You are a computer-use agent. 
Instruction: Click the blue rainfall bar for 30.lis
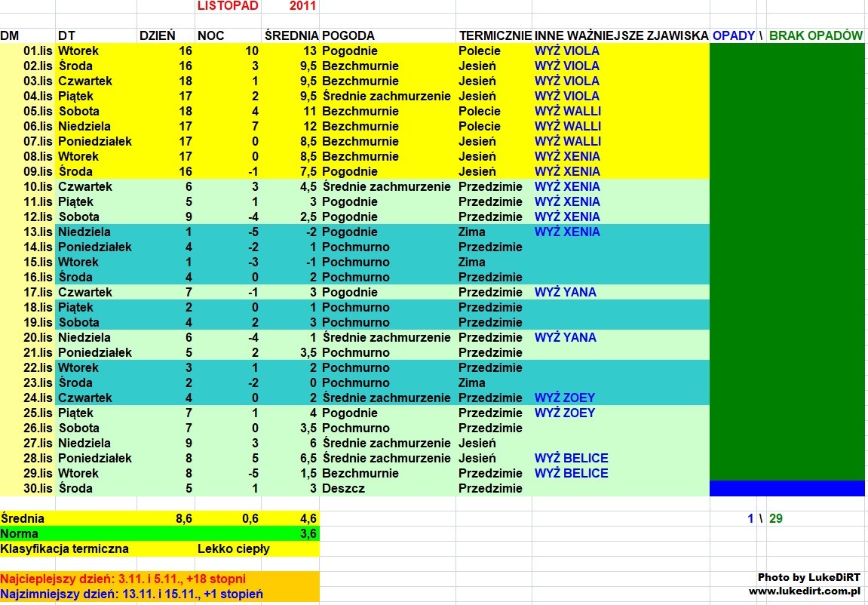tap(787, 489)
